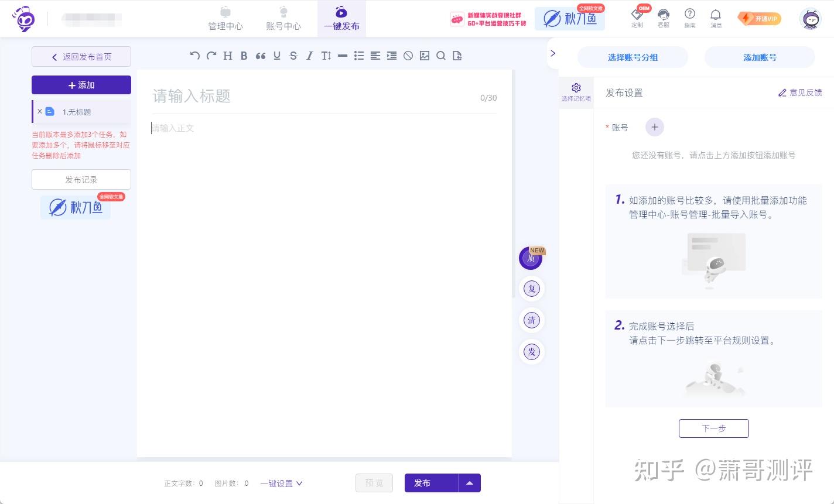834x504 pixels.
Task: Remove the 1.无标题 task with the X
Action: (x=40, y=111)
